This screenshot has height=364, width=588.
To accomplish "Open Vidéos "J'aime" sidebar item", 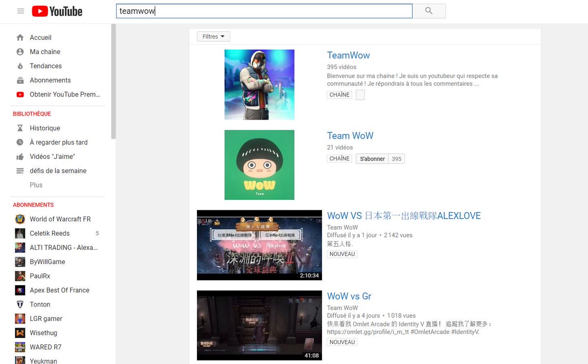I will point(52,156).
